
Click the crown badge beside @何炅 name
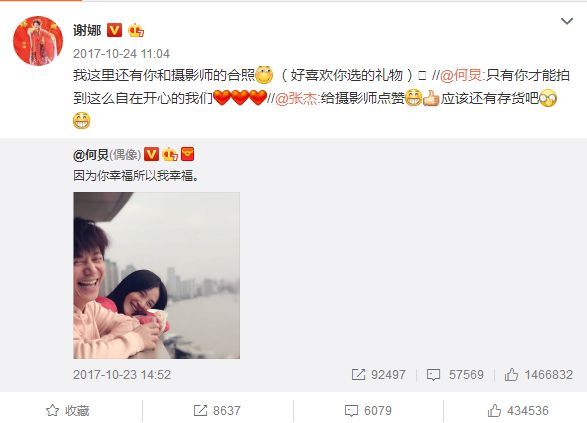[x=170, y=154]
